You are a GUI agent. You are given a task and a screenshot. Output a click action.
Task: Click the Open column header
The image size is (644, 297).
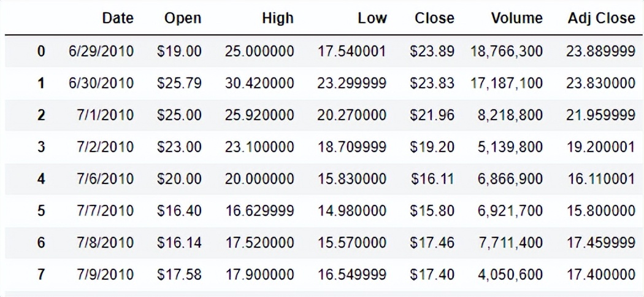pyautogui.click(x=183, y=18)
